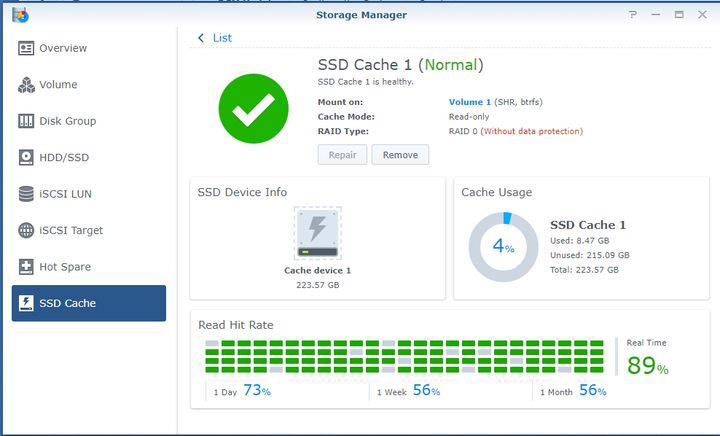This screenshot has height=436, width=720.
Task: Click the Cache Usage donut chart
Action: pyautogui.click(x=503, y=247)
